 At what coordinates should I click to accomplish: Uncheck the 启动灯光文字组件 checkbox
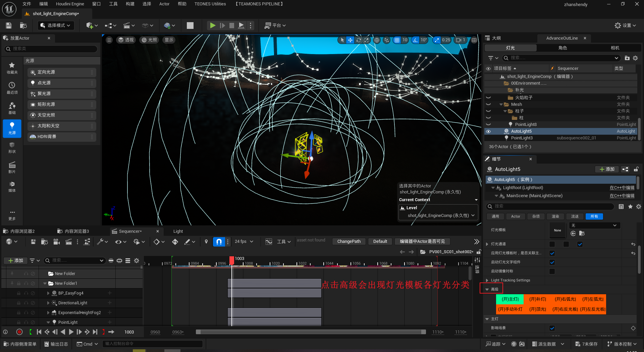(552, 262)
